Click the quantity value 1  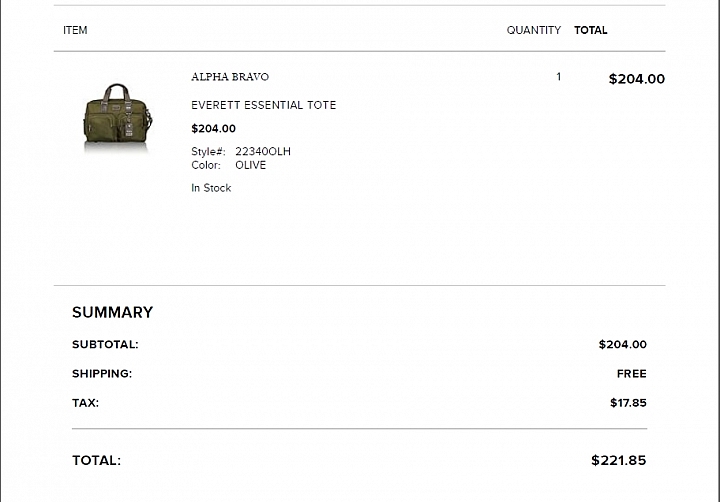(x=559, y=77)
